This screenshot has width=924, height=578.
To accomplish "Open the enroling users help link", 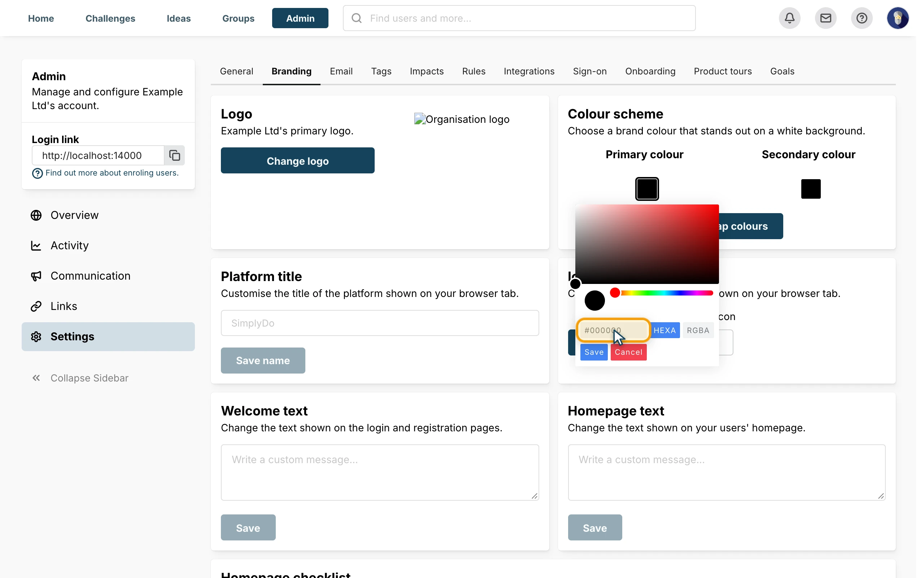I will [x=112, y=173].
